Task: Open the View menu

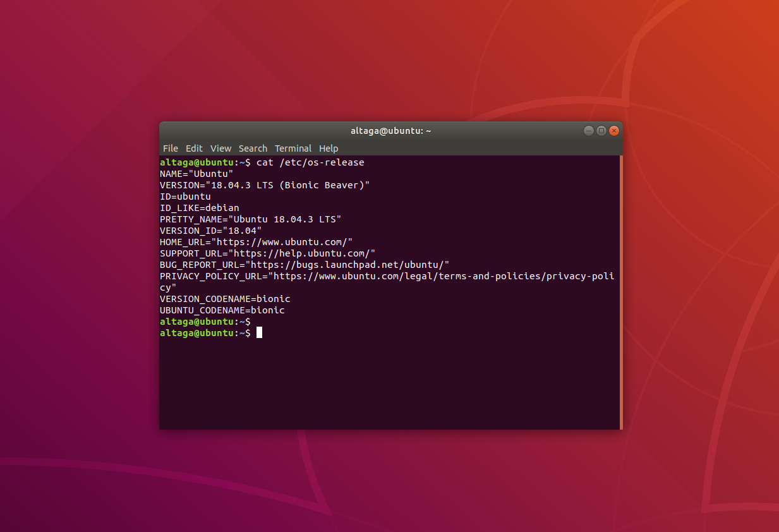Action: tap(221, 148)
